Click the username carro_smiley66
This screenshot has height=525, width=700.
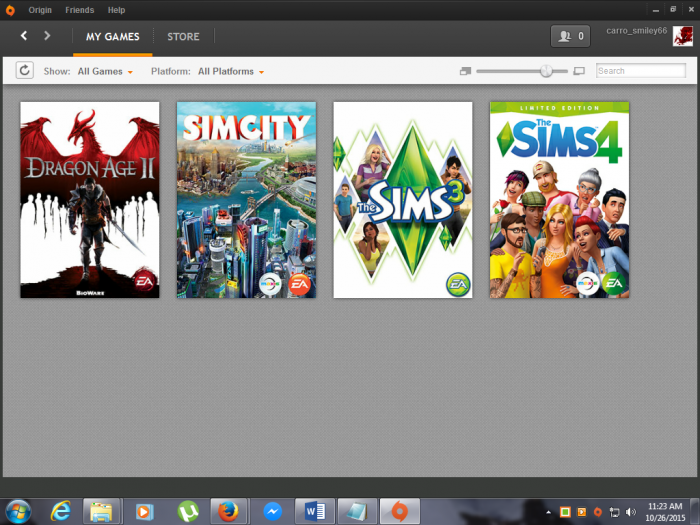tap(636, 31)
